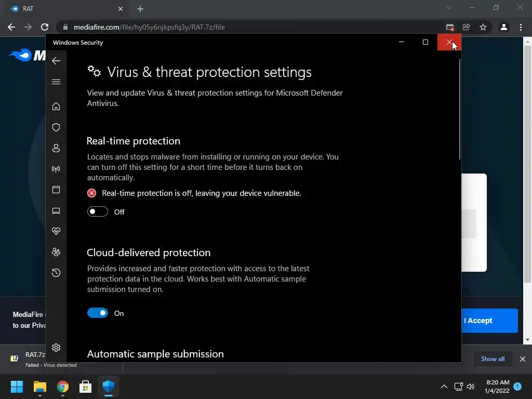Go back in Windows Security window

tap(56, 61)
